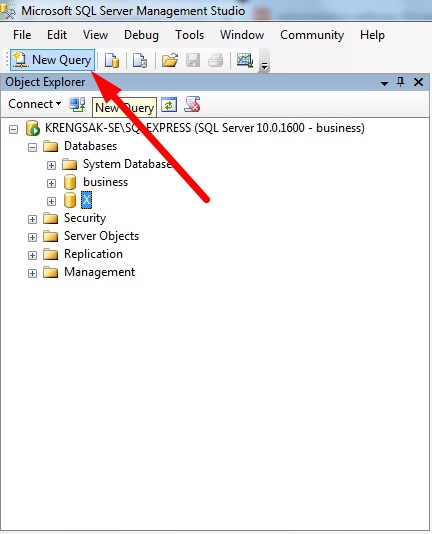Click the server icon with green arrow
This screenshot has width=432, height=534.
click(33, 128)
